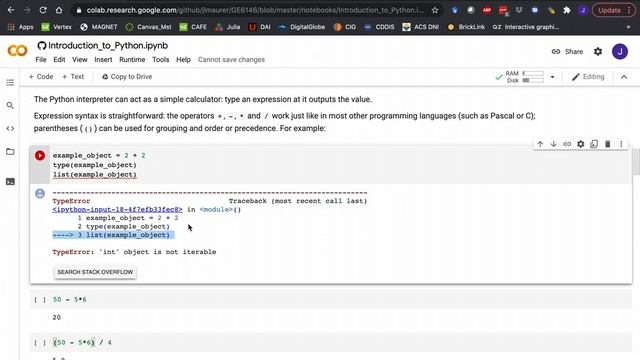Open the Help menu
640x360 pixels.
183,60
